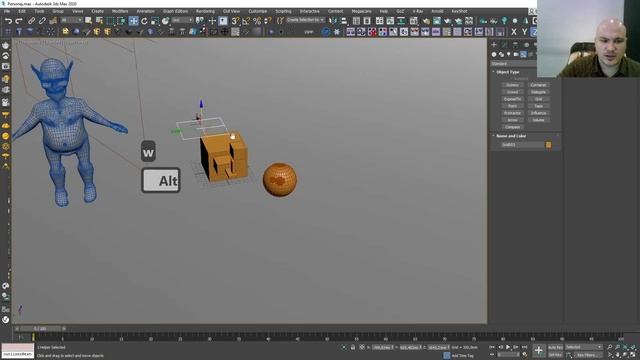The height and width of the screenshot is (360, 640).
Task: Open the File menu
Action: [x=7, y=11]
